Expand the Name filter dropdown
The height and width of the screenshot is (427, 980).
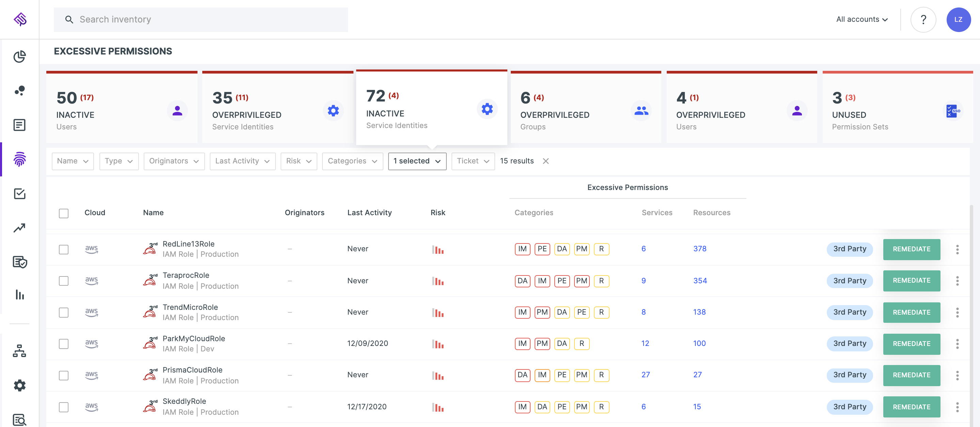point(73,161)
